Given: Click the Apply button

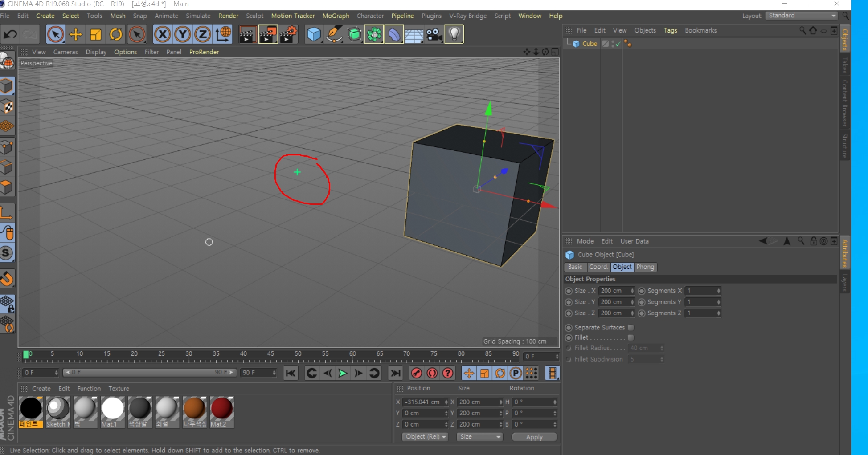Looking at the screenshot, I should point(534,437).
